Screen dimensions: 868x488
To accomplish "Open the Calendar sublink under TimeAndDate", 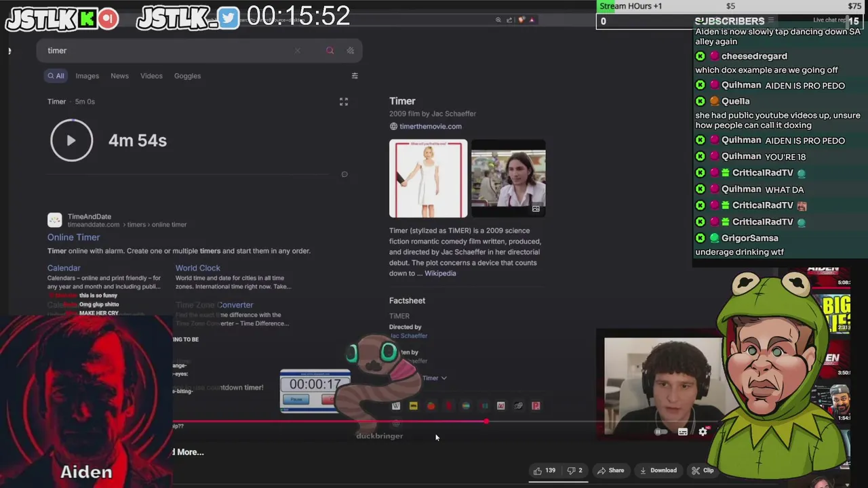I will tap(64, 268).
